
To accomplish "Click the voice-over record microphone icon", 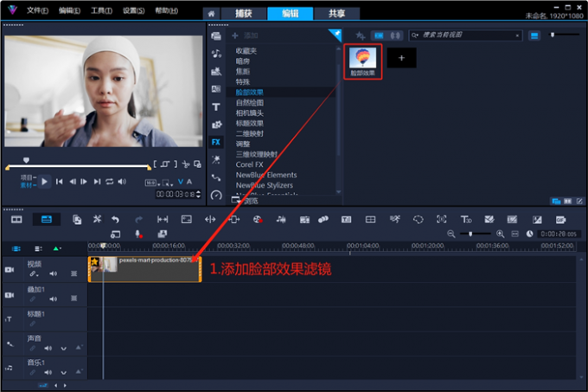I will click(x=138, y=234).
